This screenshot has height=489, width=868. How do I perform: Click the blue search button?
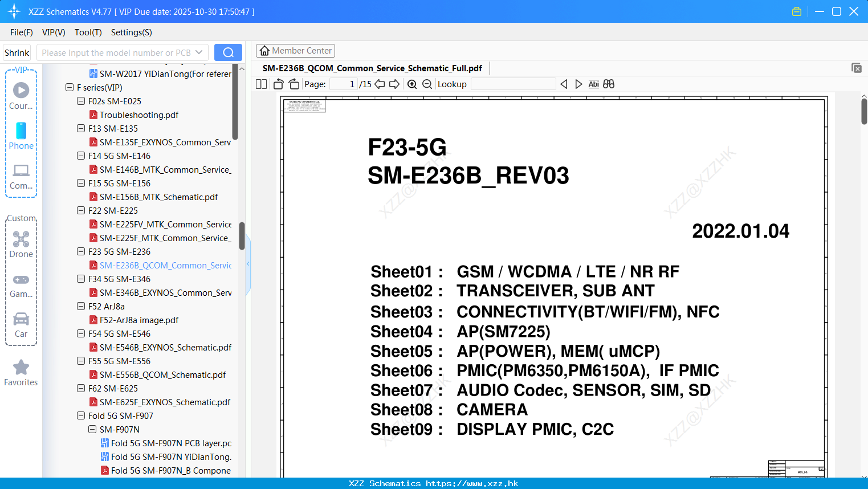tap(228, 52)
